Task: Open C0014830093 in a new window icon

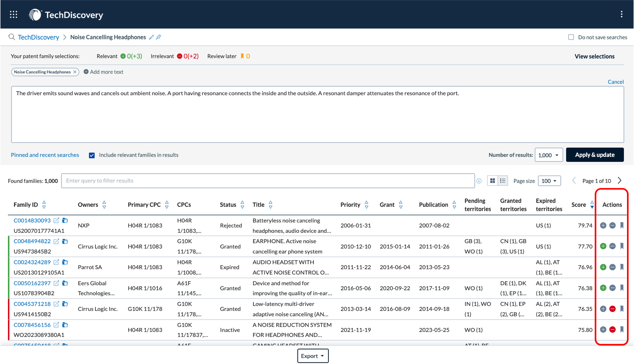Action: coord(56,220)
